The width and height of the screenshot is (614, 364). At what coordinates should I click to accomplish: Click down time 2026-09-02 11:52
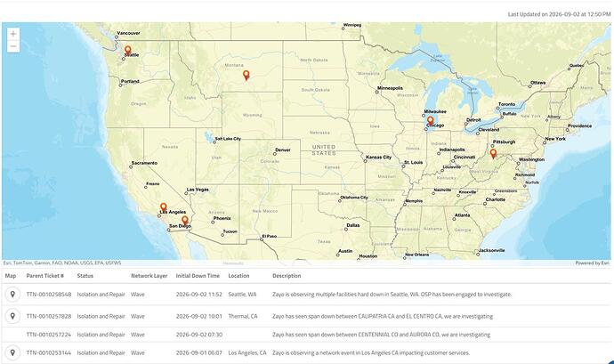(x=199, y=295)
